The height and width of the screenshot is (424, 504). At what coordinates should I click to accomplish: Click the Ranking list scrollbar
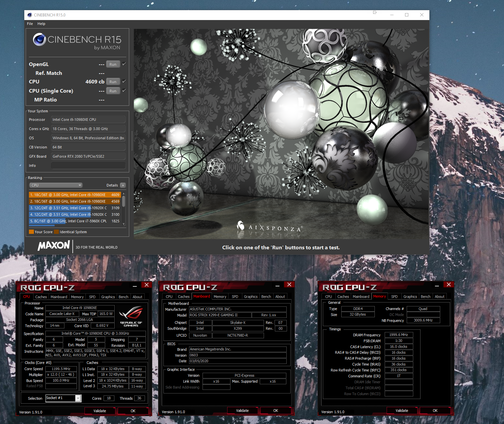124,208
